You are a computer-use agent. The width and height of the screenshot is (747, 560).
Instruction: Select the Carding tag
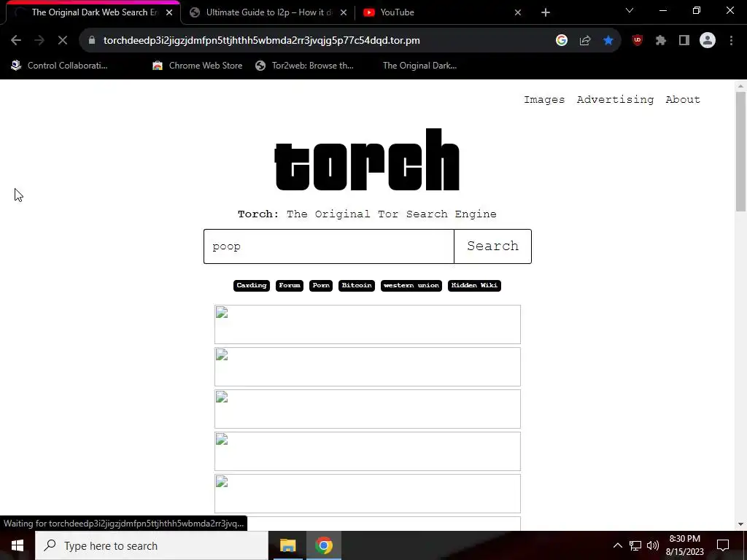252,286
